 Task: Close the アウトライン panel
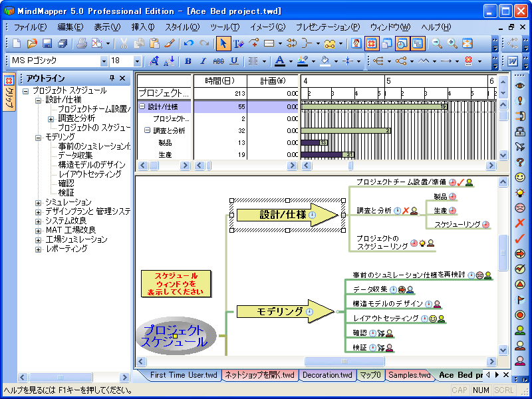coord(122,78)
